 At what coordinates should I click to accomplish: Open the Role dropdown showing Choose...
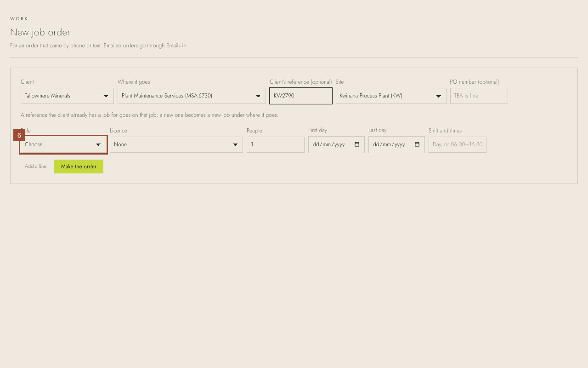click(x=63, y=144)
